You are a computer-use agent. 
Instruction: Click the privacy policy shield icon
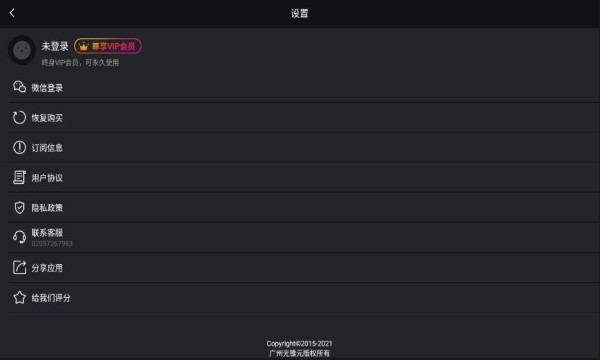(20, 207)
